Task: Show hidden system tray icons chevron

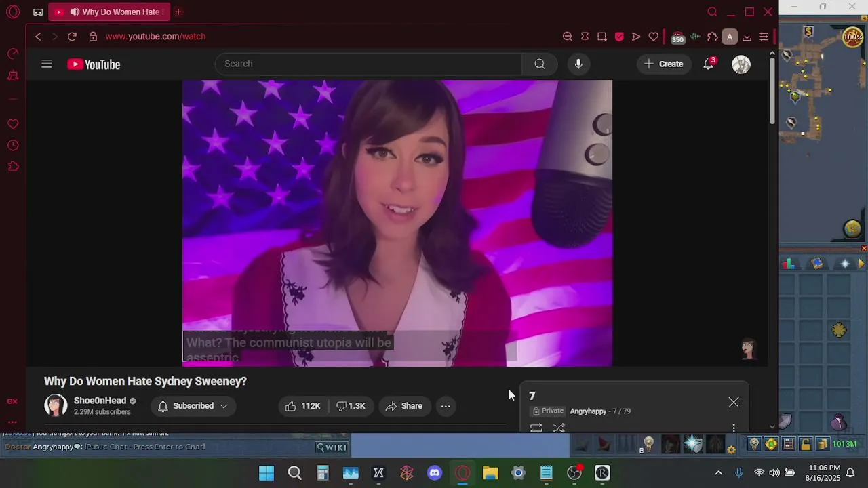Action: point(719,473)
